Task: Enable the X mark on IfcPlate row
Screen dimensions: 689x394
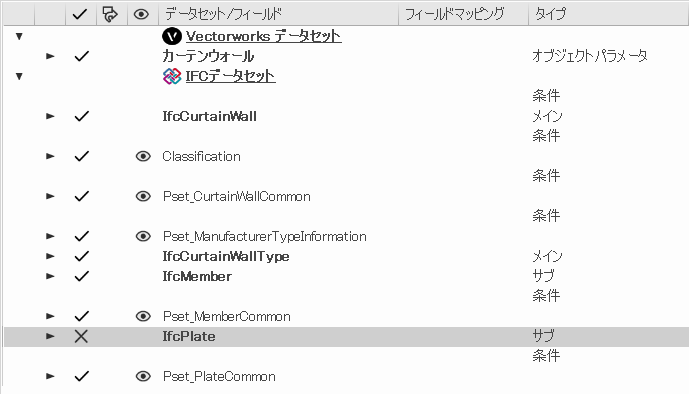Action: [x=81, y=336]
